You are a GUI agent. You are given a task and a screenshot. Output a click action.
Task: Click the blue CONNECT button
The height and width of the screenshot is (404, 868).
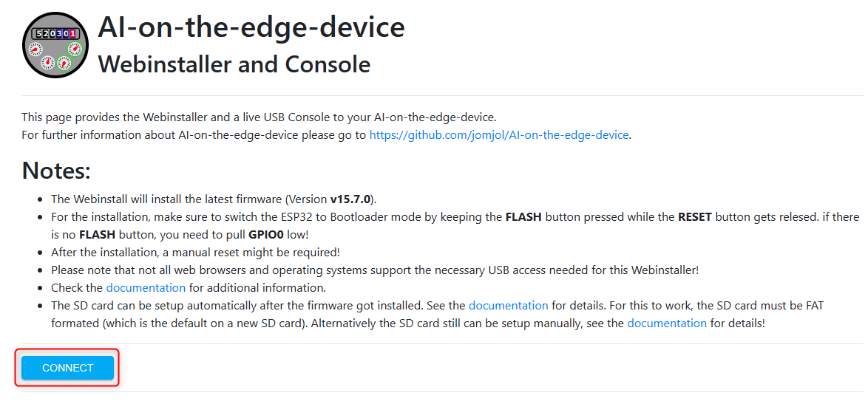coord(67,368)
